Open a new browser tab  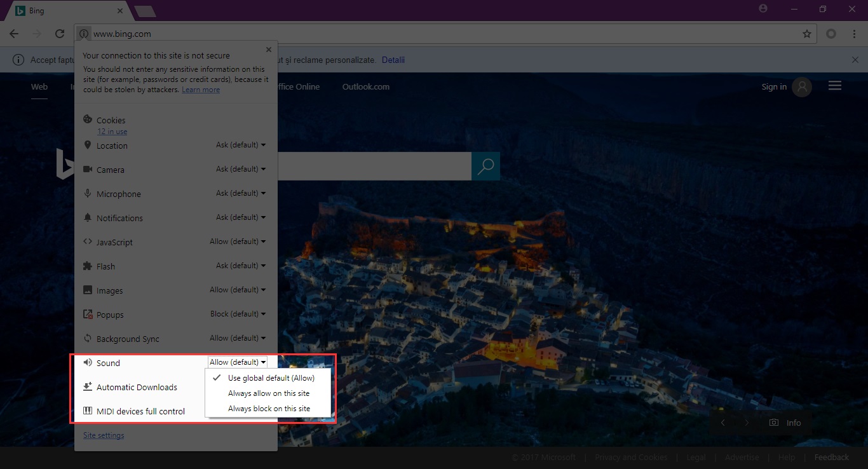(146, 12)
